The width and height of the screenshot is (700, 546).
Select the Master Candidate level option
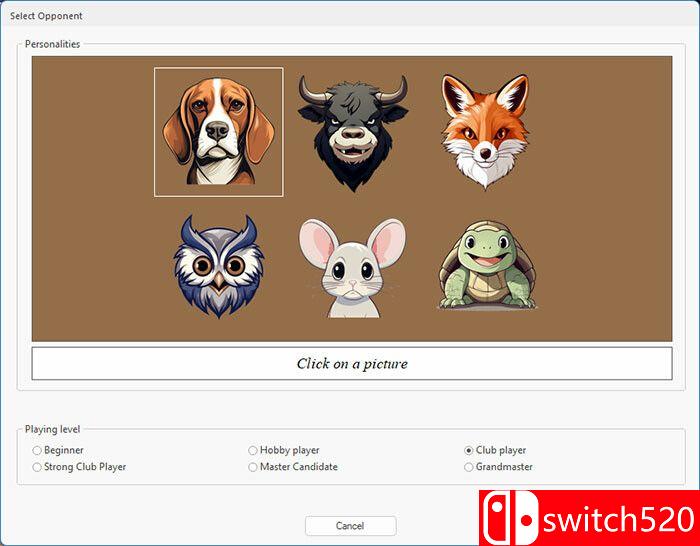pyautogui.click(x=253, y=467)
